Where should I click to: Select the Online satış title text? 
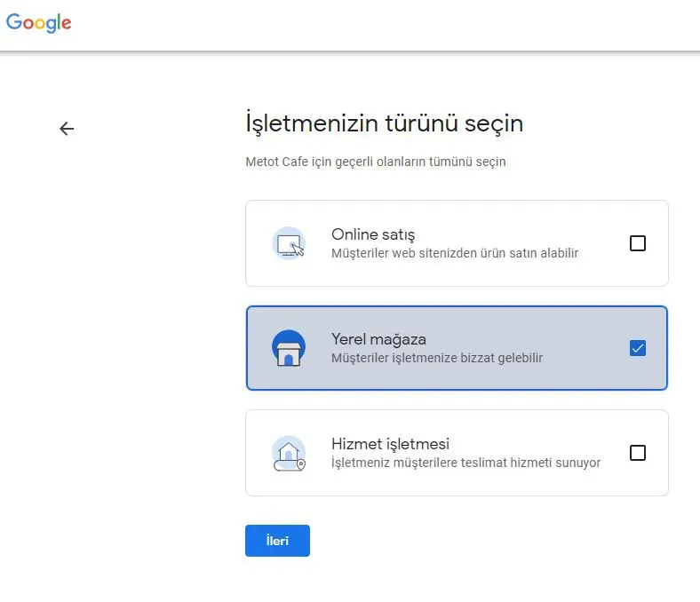(373, 234)
